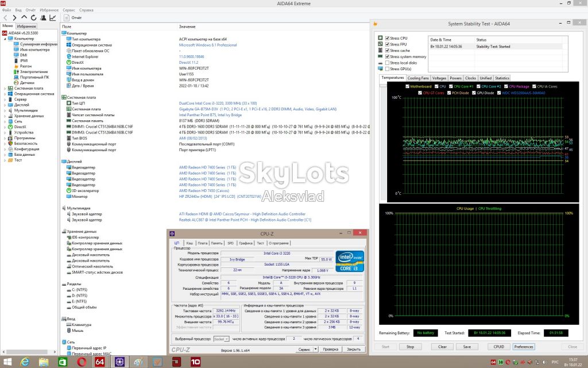Switch to the Cooling Fans tab
The image size is (588, 368).
pos(418,78)
